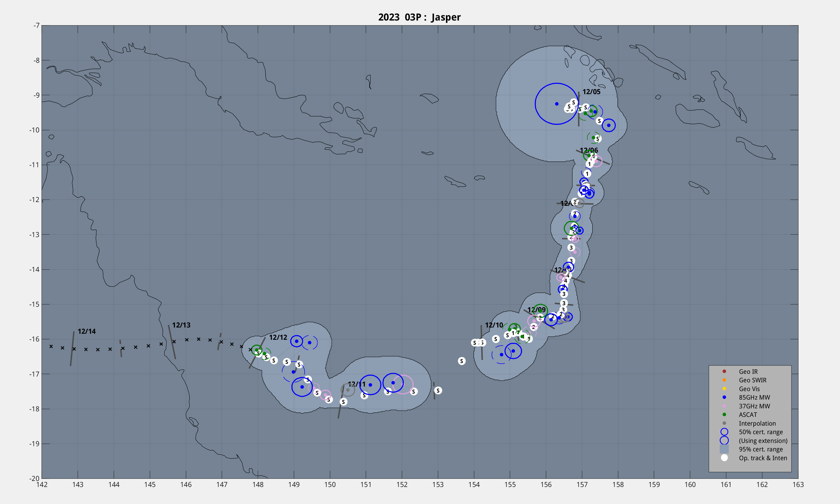
Task: Click the ASCAT green legend dot
Action: [x=724, y=414]
